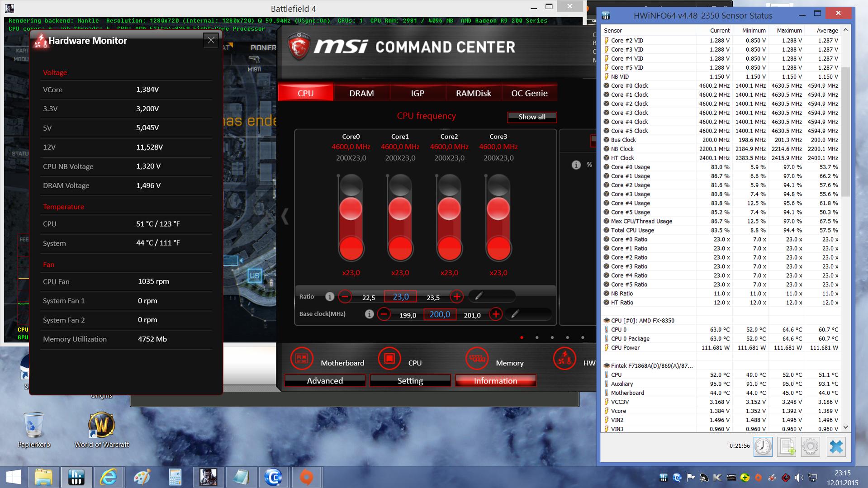Screen dimensions: 868x488
Task: Open HWiNFO64 sensor settings gear
Action: coord(810,446)
